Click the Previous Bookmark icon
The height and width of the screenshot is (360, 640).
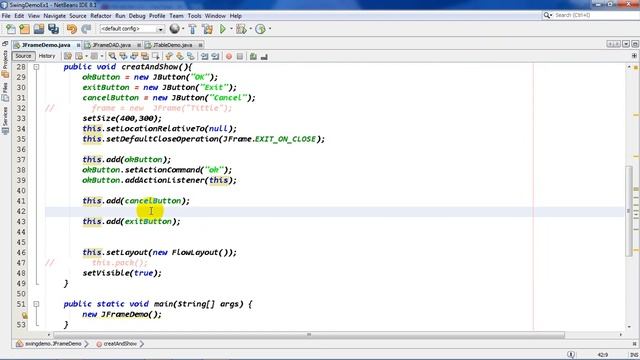coord(169,56)
